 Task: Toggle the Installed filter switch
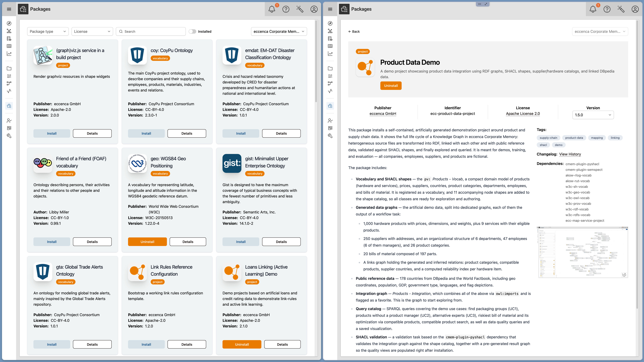click(192, 31)
